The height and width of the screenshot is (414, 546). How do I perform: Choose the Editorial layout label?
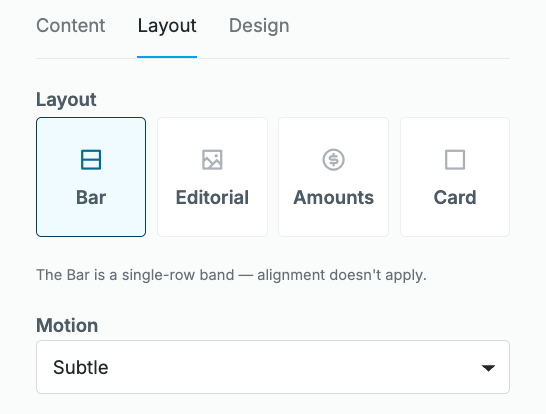coord(212,197)
